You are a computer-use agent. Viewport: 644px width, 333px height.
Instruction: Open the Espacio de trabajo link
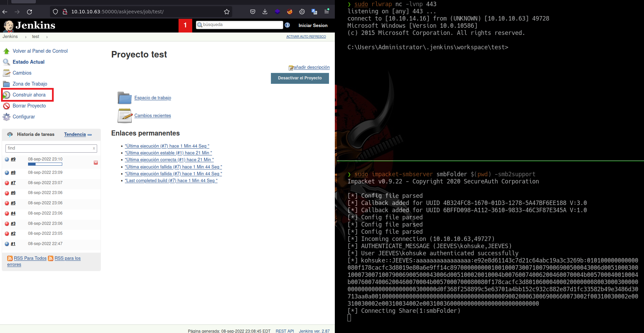(x=153, y=98)
